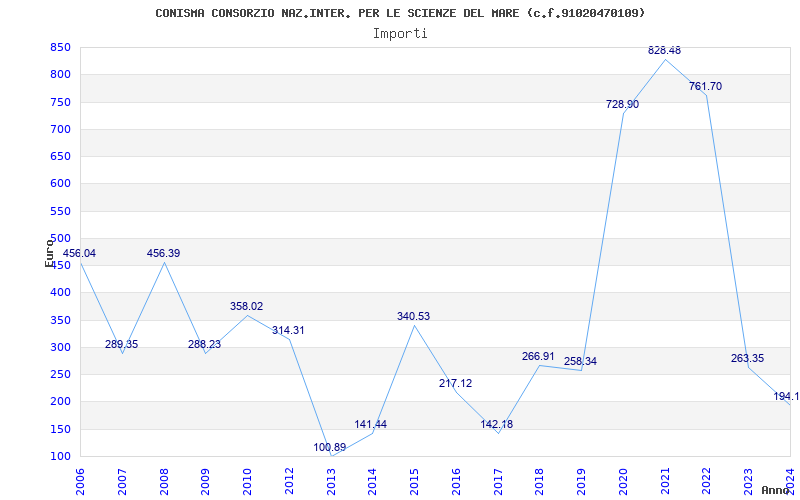Click the 600 y-axis tick label
800x500 pixels.
tap(59, 184)
